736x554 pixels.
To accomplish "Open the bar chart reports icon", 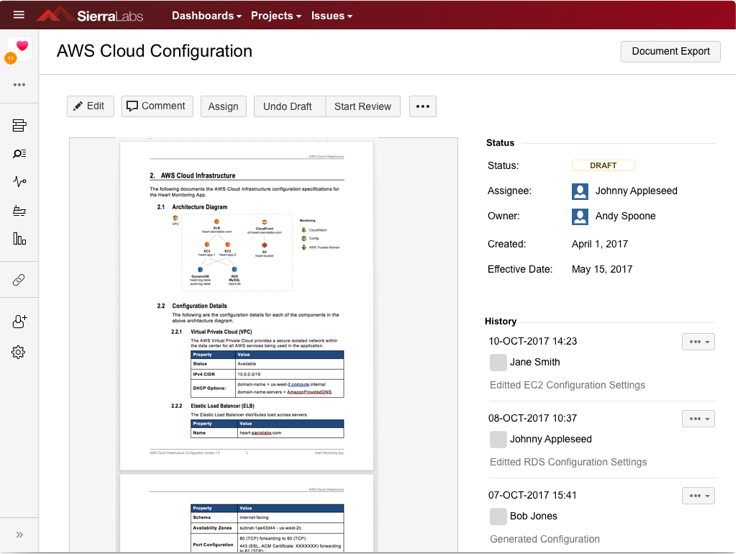I will (x=19, y=239).
